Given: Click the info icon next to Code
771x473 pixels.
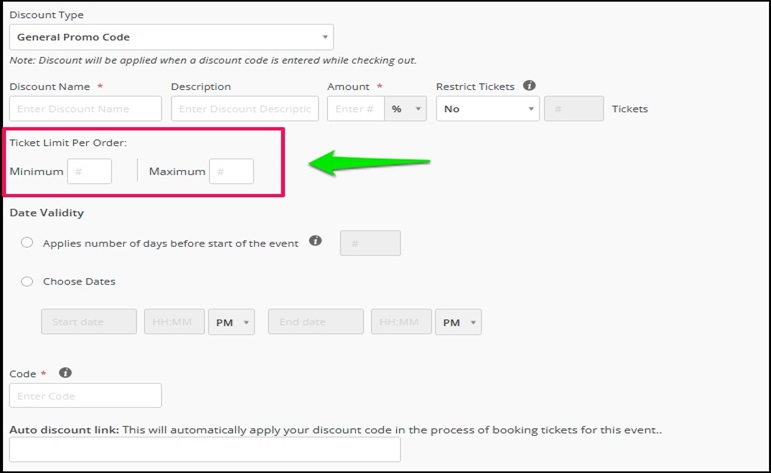Looking at the screenshot, I should point(65,373).
